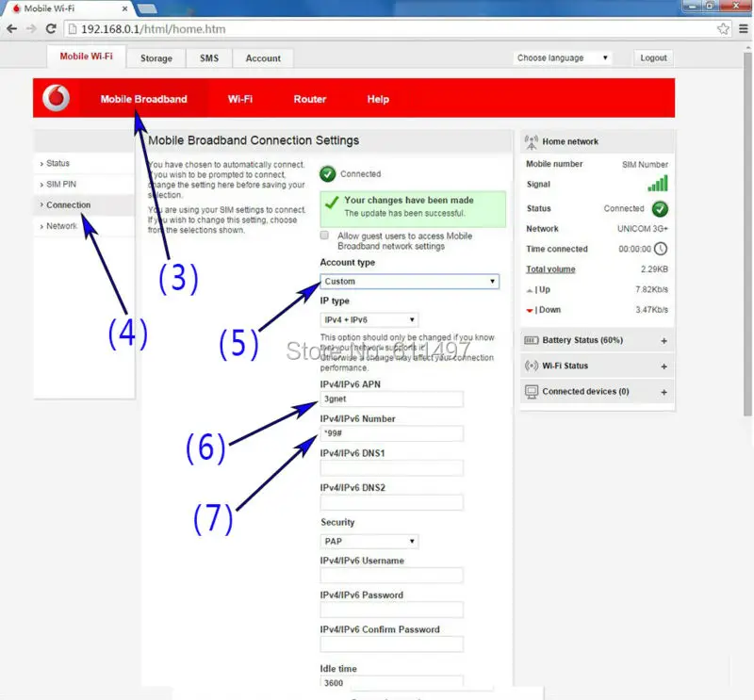Click the IPv4/IPv6 DNS1 input field

(x=391, y=468)
